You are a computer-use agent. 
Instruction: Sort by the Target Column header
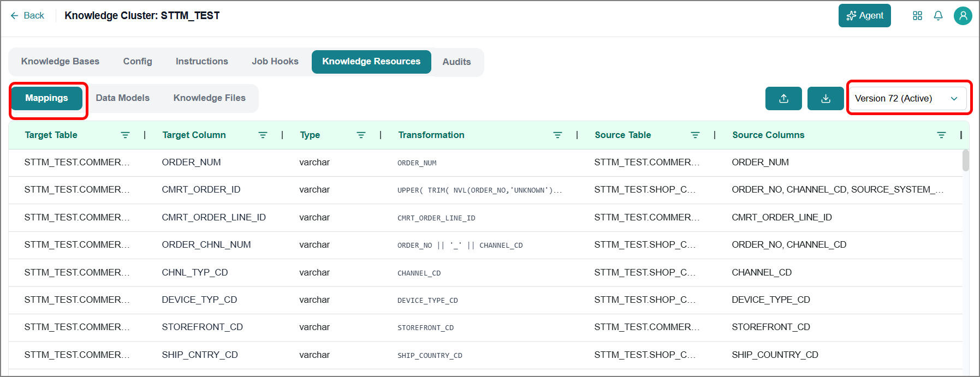pos(194,135)
